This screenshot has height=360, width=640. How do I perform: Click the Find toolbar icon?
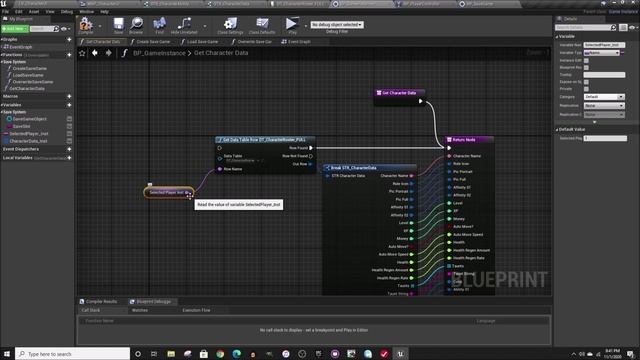point(160,26)
